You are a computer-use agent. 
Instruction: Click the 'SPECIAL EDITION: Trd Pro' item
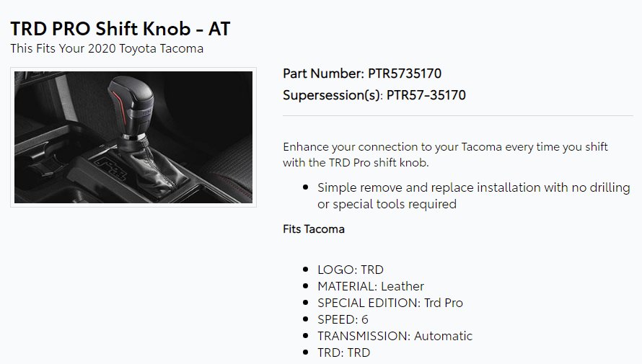tap(390, 303)
